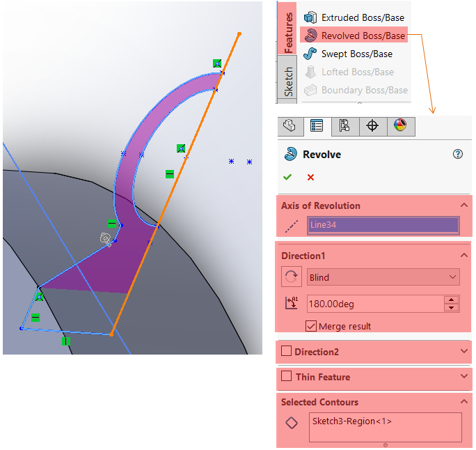Viewport: 476px width, 450px height.
Task: Open the Blind end condition dropdown
Action: click(383, 277)
